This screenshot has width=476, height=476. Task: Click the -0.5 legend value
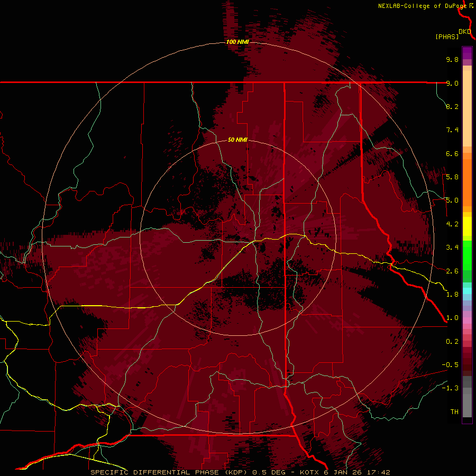pos(450,365)
